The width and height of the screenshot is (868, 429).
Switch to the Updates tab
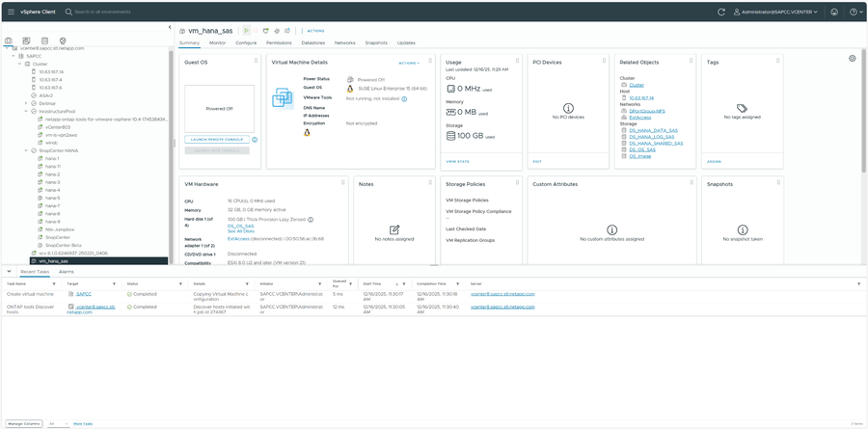coord(406,42)
